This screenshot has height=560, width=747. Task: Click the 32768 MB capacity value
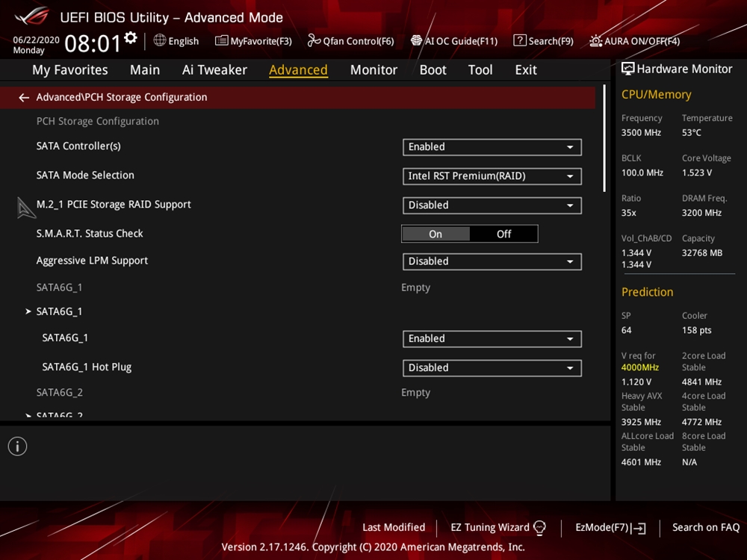pyautogui.click(x=701, y=253)
